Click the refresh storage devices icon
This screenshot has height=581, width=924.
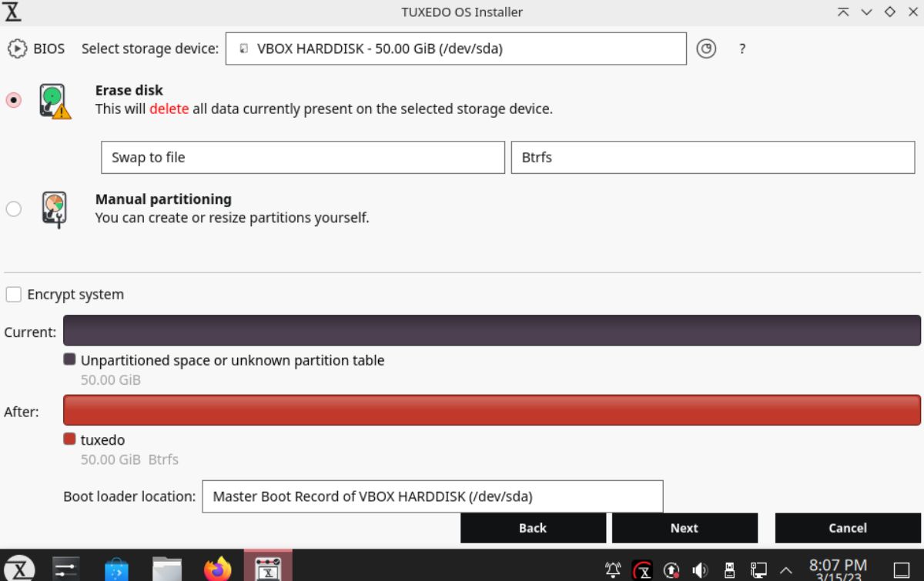(707, 48)
